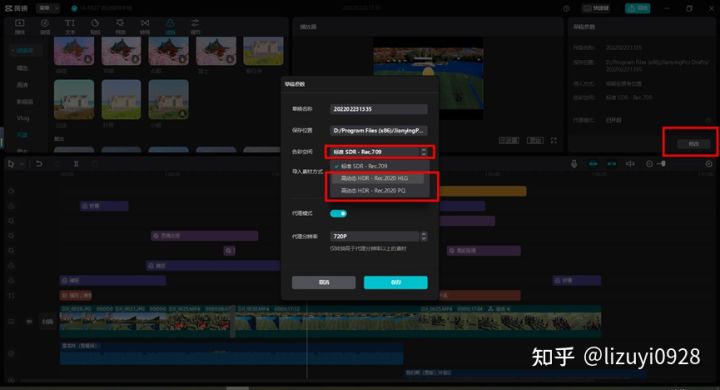
Task: Click the Split tool in timeline toolbar
Action: tap(76, 164)
